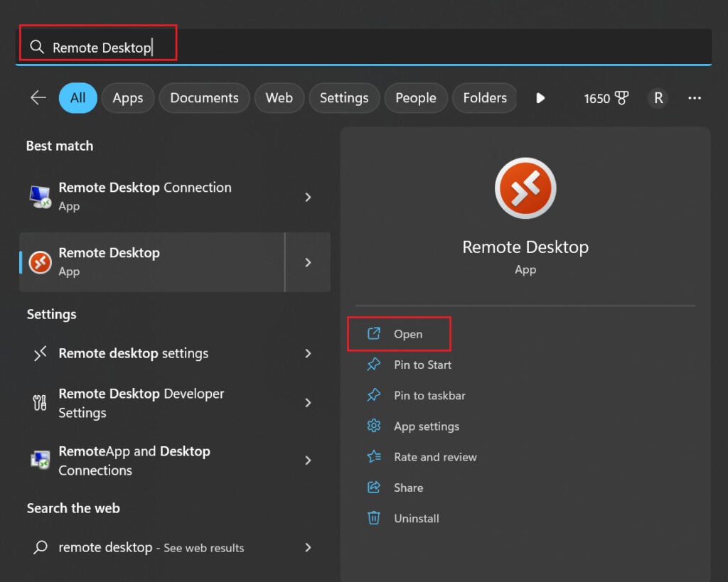Screen dimensions: 728x582
Task: Show more search filter categories
Action: pyautogui.click(x=540, y=98)
